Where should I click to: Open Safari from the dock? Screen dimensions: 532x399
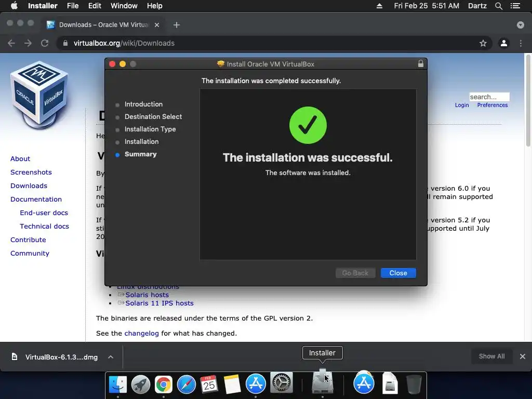187,384
